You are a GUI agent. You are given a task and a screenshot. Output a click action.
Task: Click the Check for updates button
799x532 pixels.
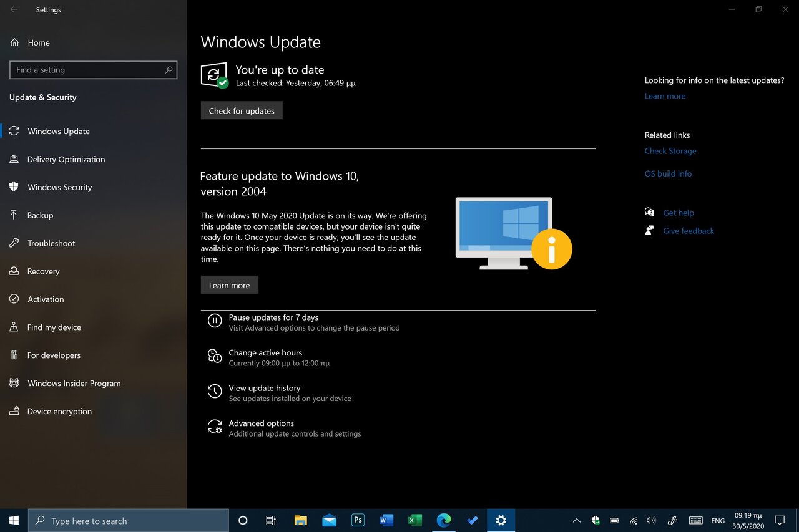click(x=242, y=110)
